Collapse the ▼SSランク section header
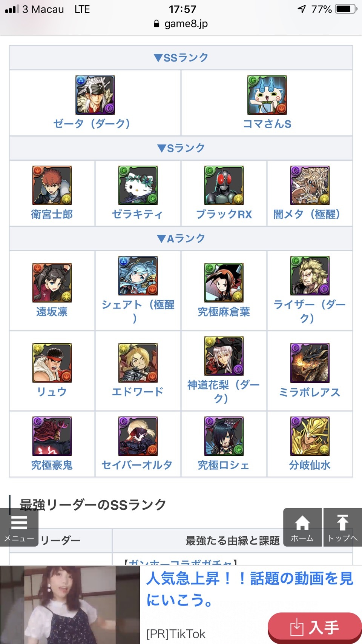The height and width of the screenshot is (644, 362). pos(181,58)
